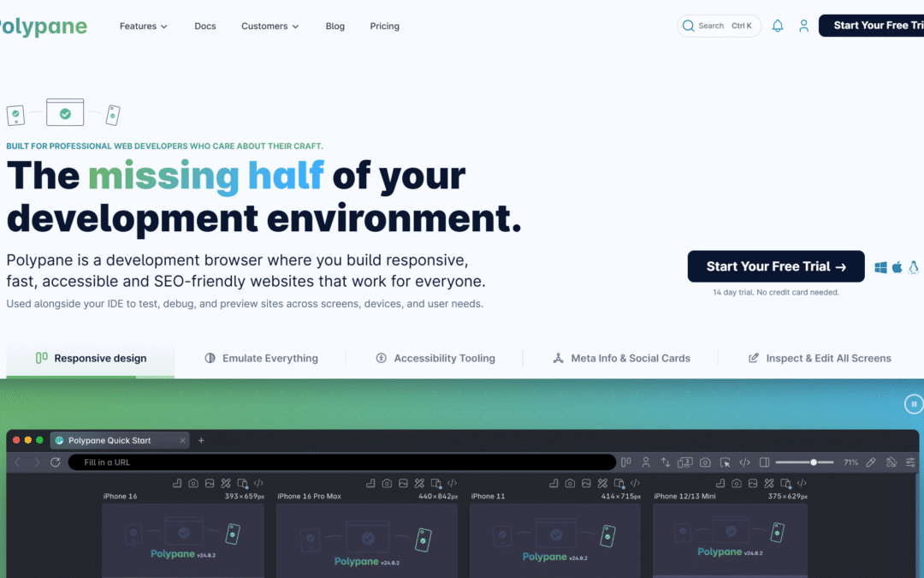This screenshot has height=578, width=924.
Task: Click the Linux penguin platform icon
Action: pos(914,268)
